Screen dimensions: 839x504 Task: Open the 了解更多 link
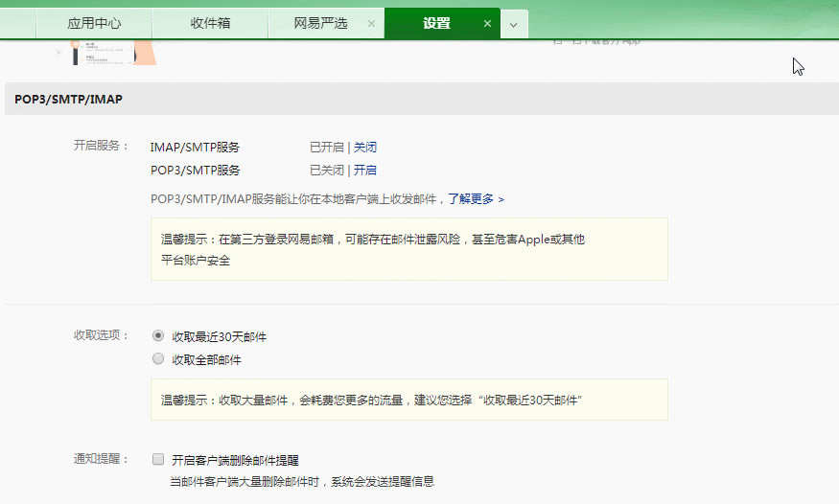pos(471,199)
